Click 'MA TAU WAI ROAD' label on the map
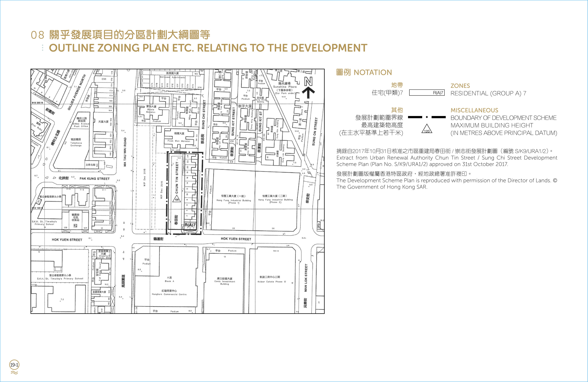Screen dimensions: 588x382 [x=125, y=152]
